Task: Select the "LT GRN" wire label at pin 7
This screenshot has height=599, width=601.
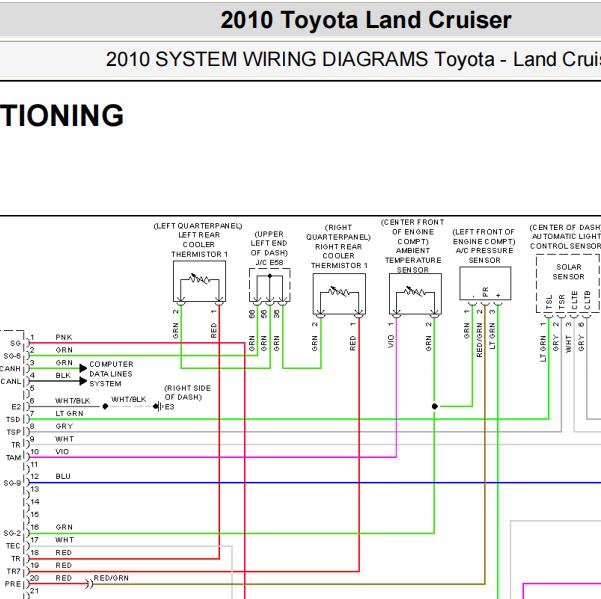Action: [x=69, y=414]
